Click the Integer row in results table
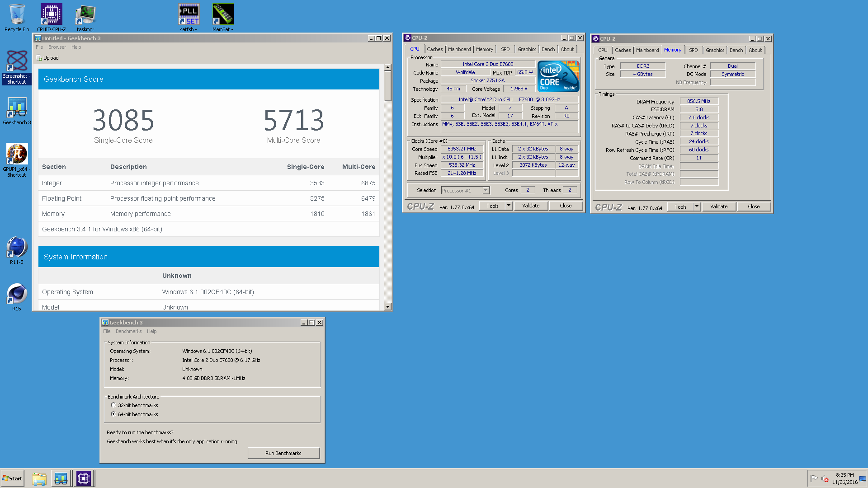 [209, 183]
